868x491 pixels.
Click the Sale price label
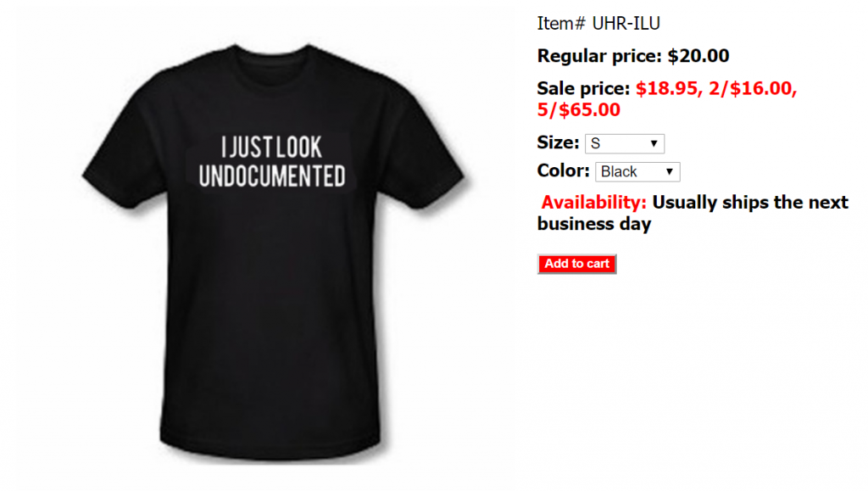pos(583,88)
